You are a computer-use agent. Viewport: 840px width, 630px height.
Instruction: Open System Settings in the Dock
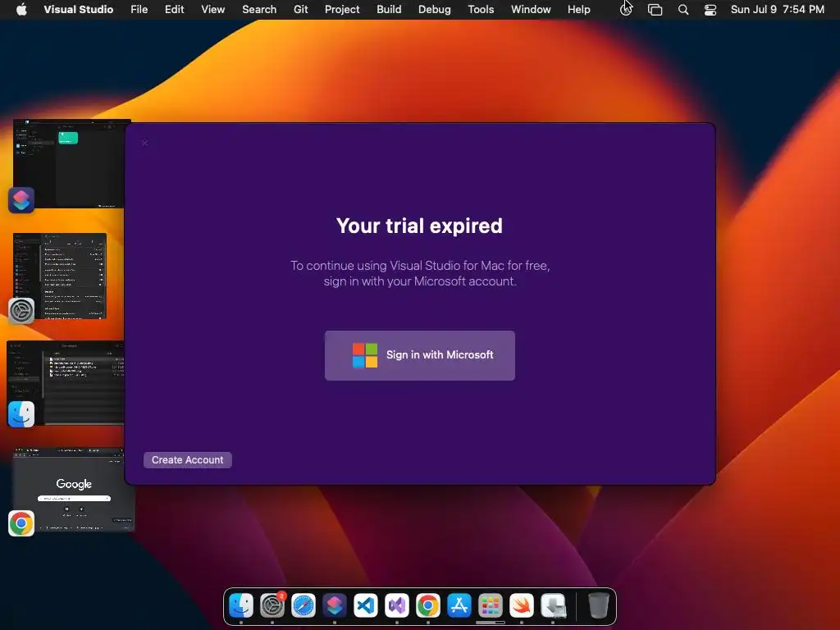pos(272,605)
